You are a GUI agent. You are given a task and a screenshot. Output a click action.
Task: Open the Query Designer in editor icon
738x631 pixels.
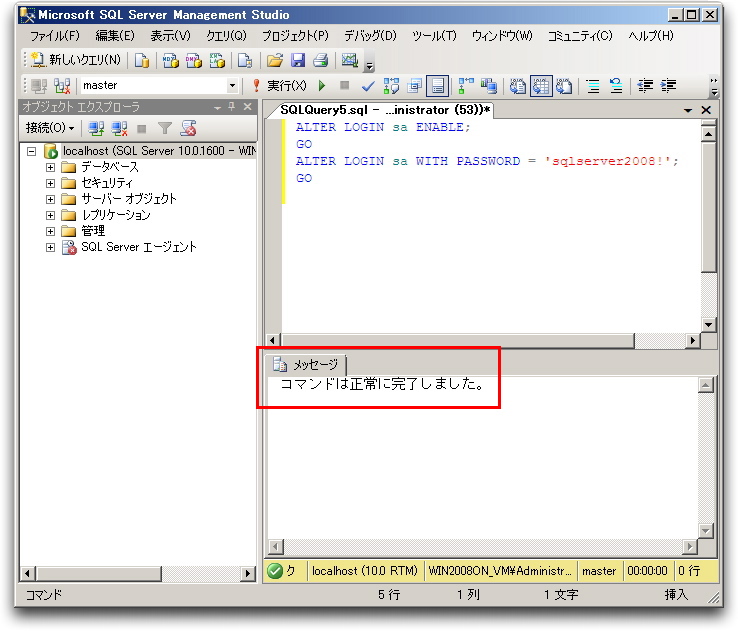415,86
